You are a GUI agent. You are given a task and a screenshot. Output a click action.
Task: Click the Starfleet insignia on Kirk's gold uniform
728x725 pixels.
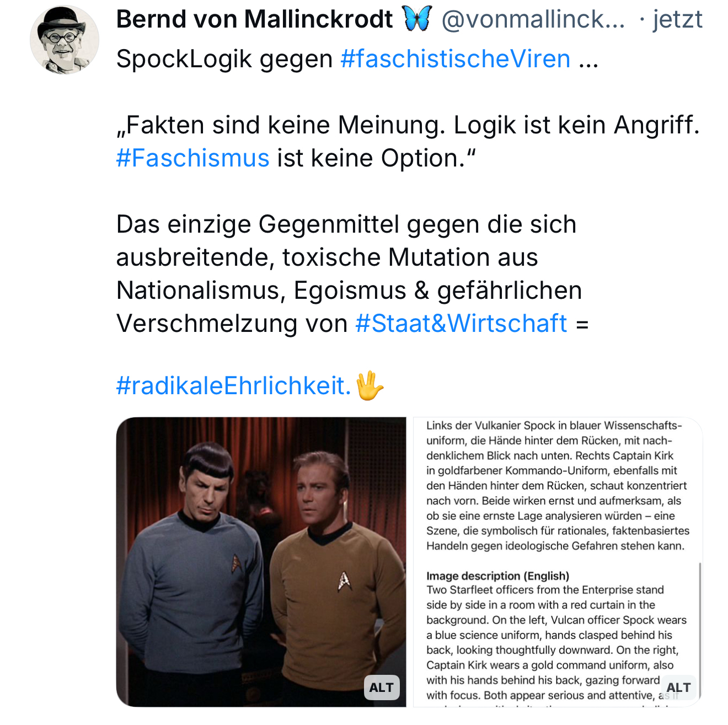(x=345, y=581)
